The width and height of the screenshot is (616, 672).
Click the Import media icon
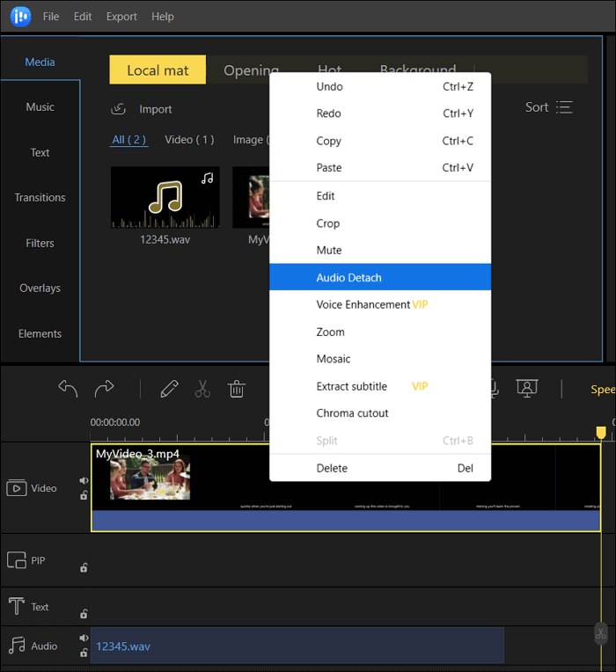(x=119, y=109)
